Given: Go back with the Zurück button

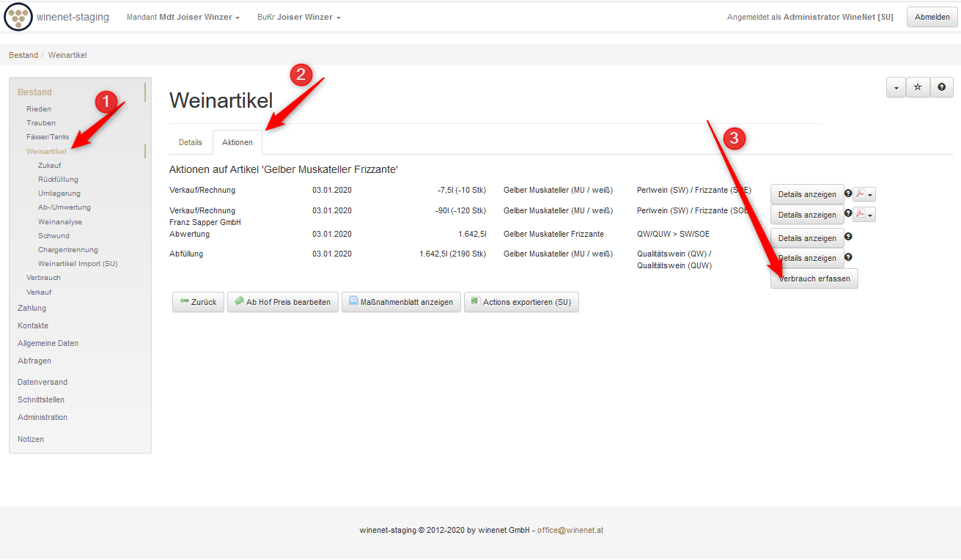Looking at the screenshot, I should [x=198, y=302].
